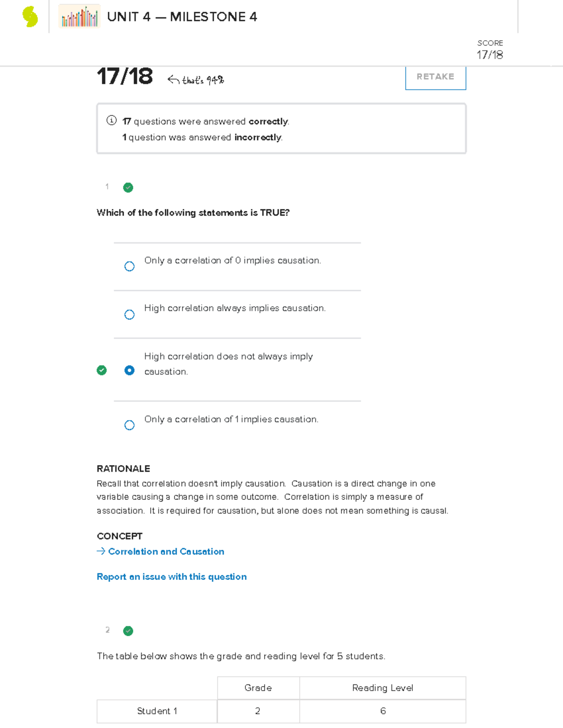Click the green checkmark beside question 1

tap(128, 188)
